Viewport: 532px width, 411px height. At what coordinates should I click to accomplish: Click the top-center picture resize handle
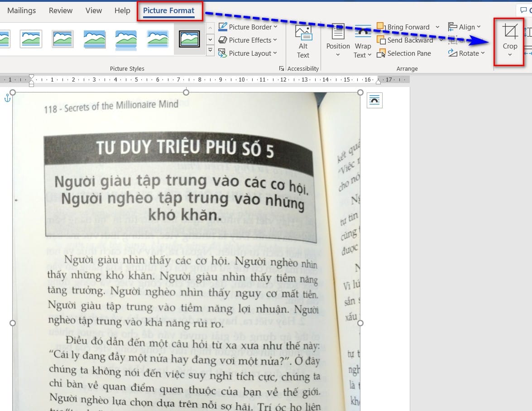tap(186, 92)
